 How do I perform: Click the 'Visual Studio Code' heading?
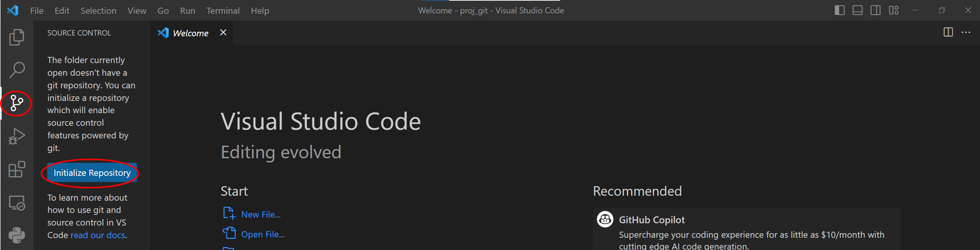click(x=321, y=121)
